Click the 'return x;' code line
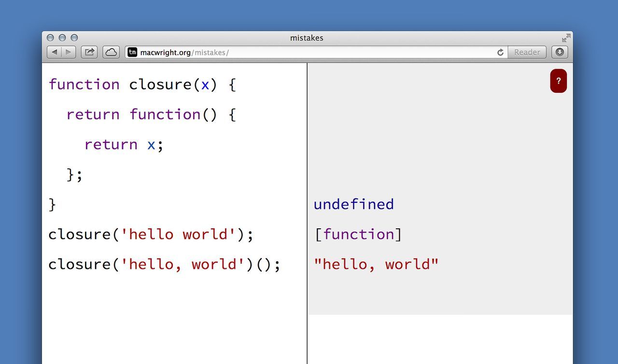This screenshot has width=618, height=364. (124, 144)
